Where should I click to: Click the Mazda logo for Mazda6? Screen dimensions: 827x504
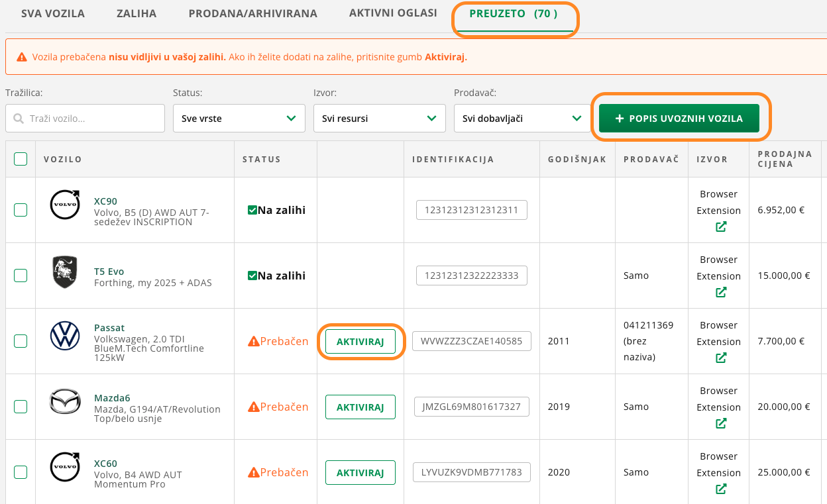tap(65, 402)
